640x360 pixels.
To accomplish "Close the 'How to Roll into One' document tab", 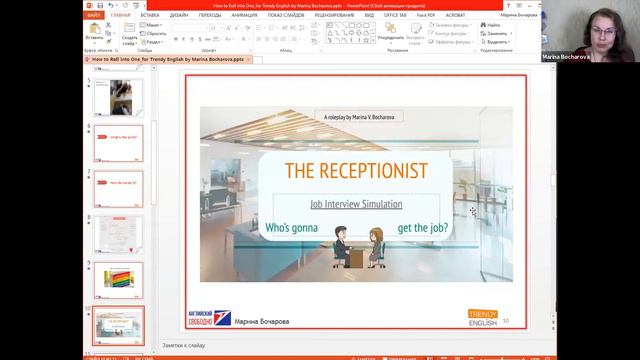I will (x=248, y=60).
